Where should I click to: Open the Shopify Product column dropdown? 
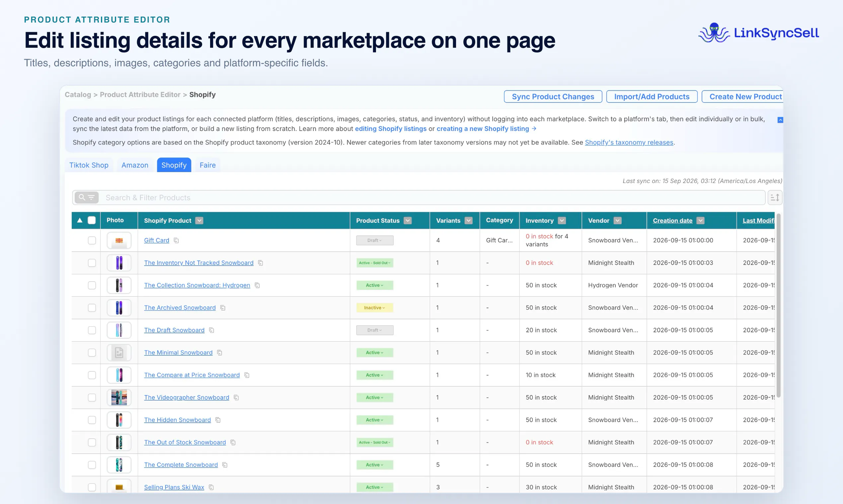199,220
